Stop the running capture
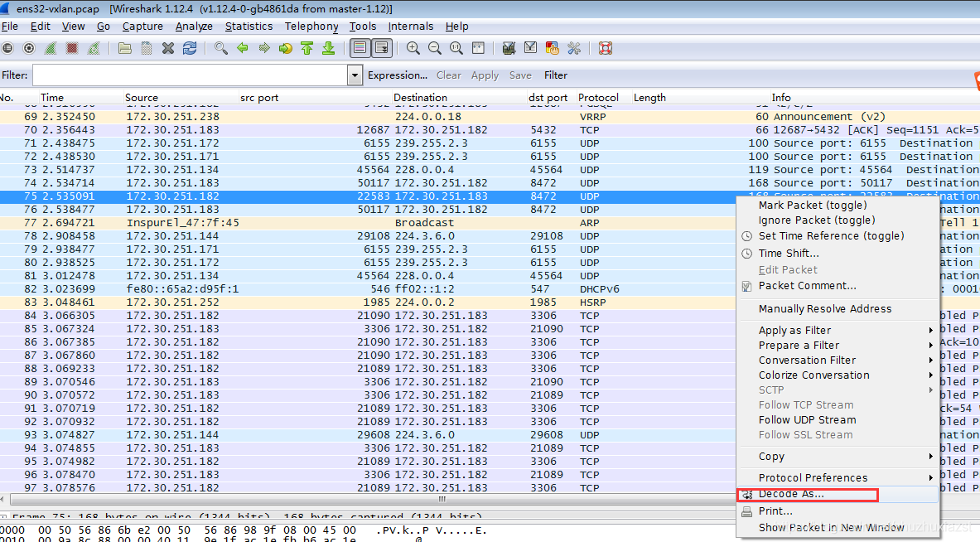The width and height of the screenshot is (980, 542). (x=72, y=48)
